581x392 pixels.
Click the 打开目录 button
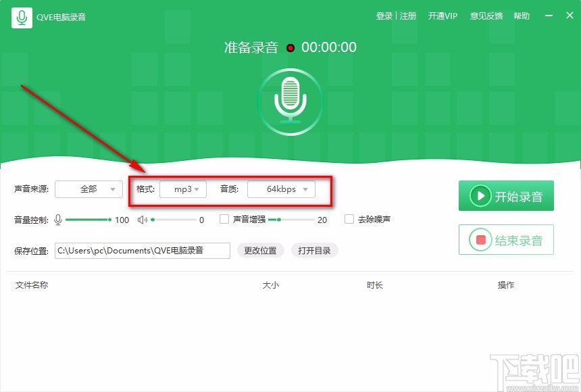pyautogui.click(x=314, y=250)
